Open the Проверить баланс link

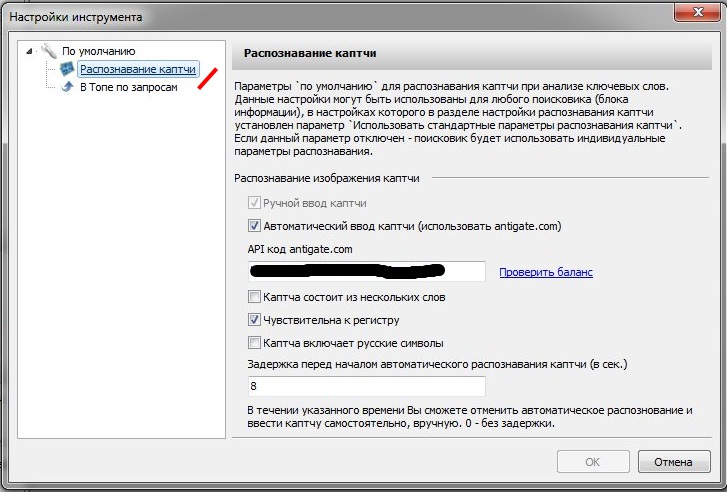(546, 272)
